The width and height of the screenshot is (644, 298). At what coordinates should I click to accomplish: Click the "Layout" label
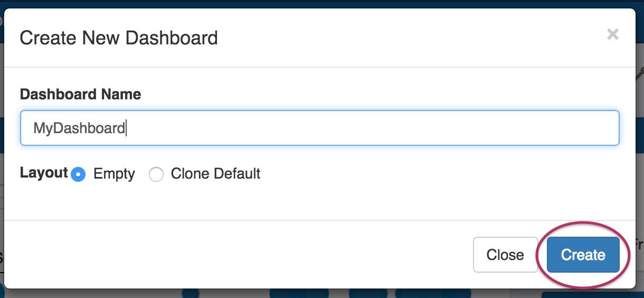[x=44, y=173]
